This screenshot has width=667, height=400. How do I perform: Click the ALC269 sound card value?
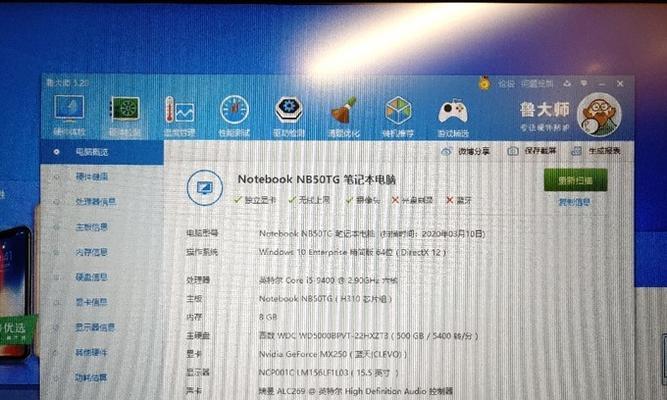click(356, 391)
